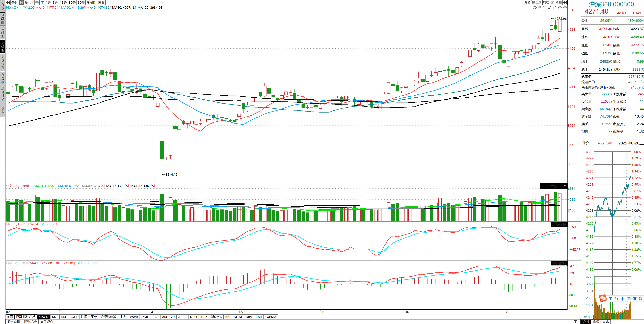Viewport: 644px width, 324px height.
Task: Click the undo arrow icon on chart toolbar
Action: tap(545, 8)
